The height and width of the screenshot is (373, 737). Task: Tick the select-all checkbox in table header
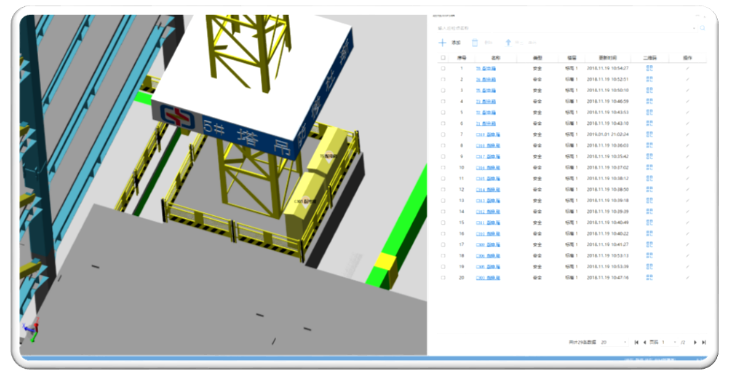(443, 58)
